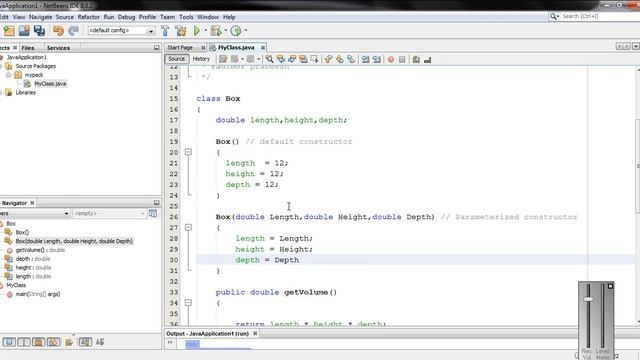This screenshot has width=640, height=360.
Task: Switch to the Services tab
Action: [x=58, y=48]
